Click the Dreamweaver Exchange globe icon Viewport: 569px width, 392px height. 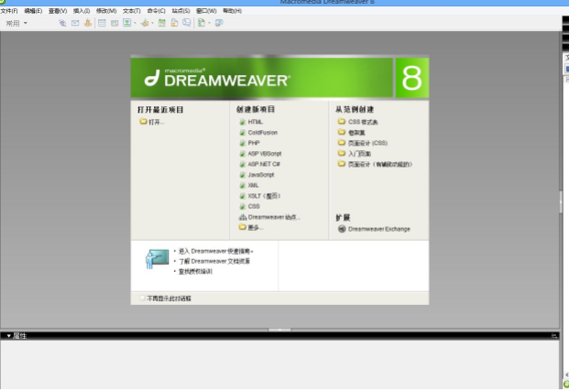(x=342, y=229)
